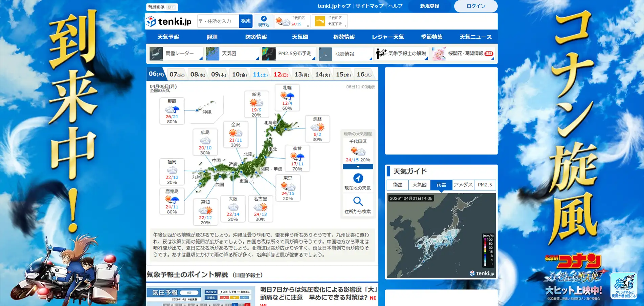Open the rain cloud radar thumbnail icon
The height and width of the screenshot is (306, 644).
click(156, 54)
